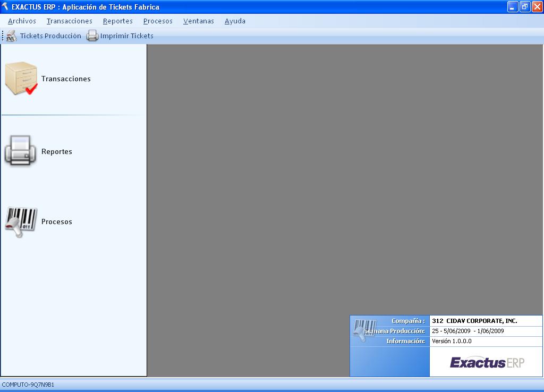Restore down the application window
The image size is (544, 392).
coord(524,7)
